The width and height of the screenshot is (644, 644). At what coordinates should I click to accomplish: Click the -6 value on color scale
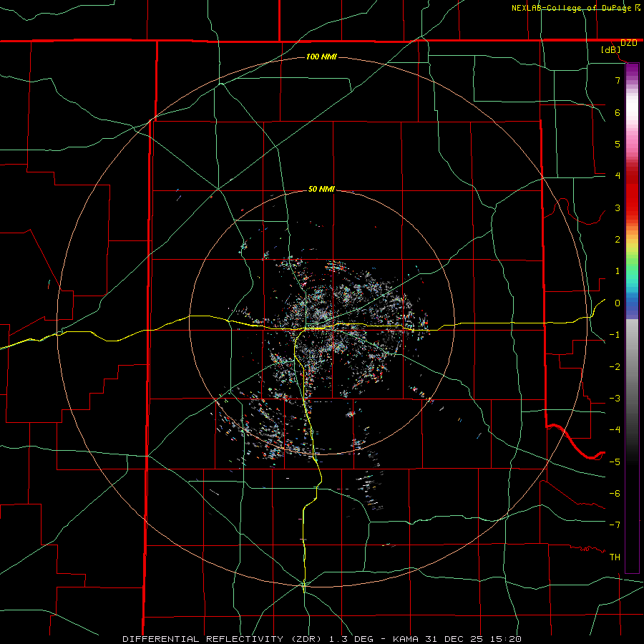[615, 493]
